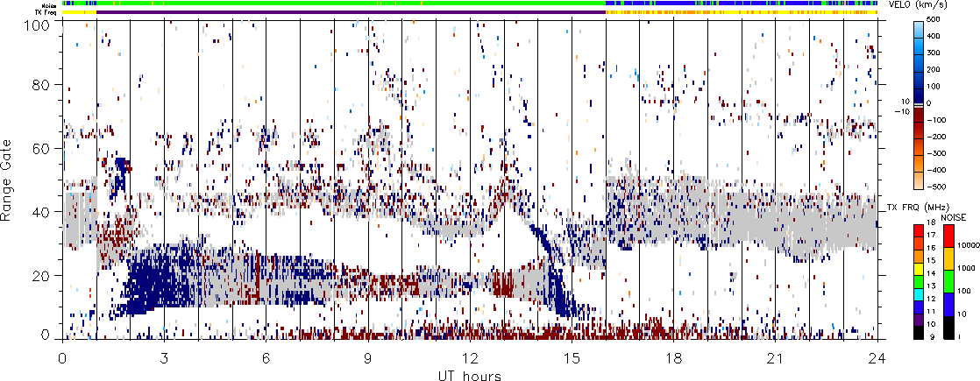Click Range Gate tick label "100" on y-axis

38,25
